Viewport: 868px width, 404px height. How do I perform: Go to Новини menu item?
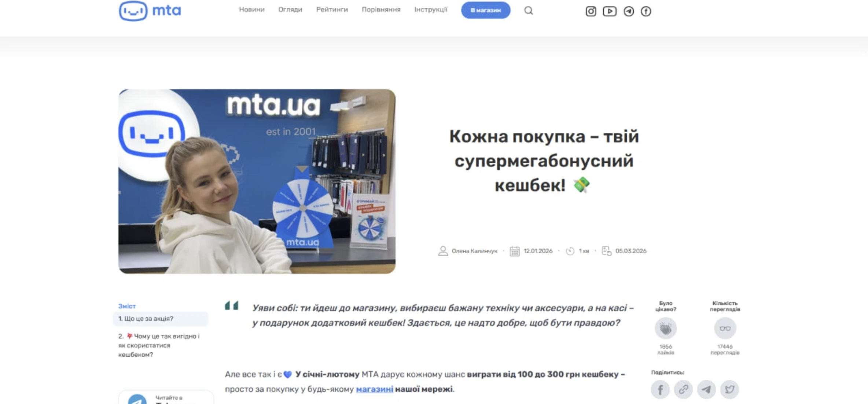coord(252,10)
